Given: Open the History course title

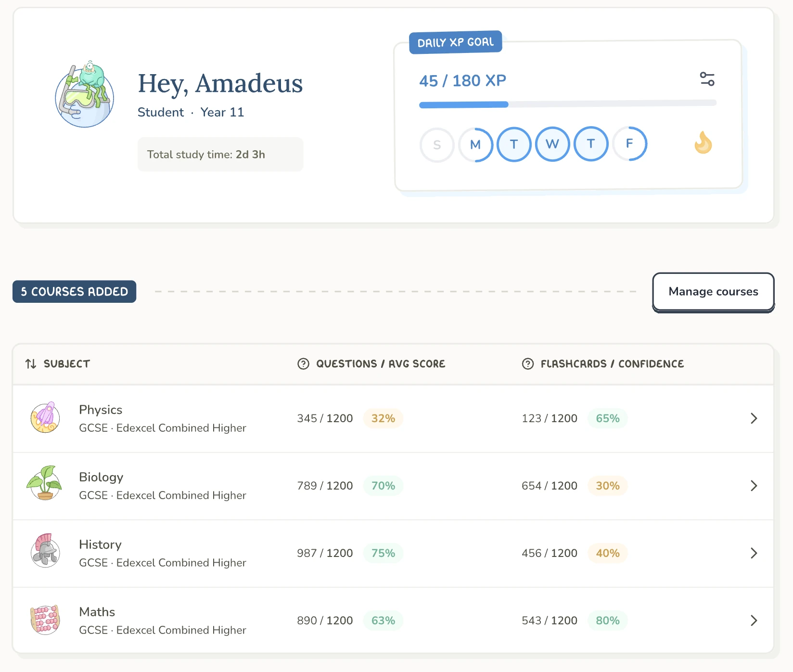Looking at the screenshot, I should 100,544.
